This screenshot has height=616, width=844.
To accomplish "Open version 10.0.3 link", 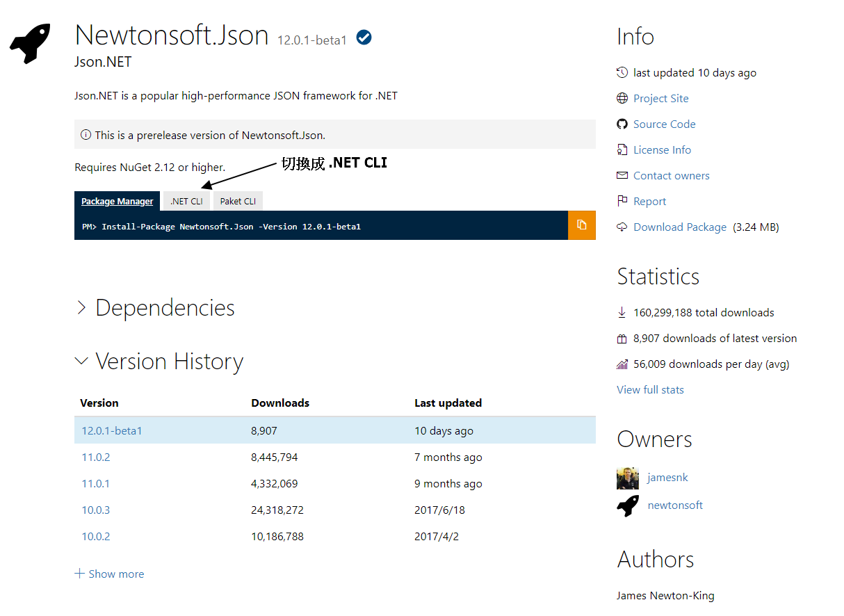I will [x=96, y=510].
